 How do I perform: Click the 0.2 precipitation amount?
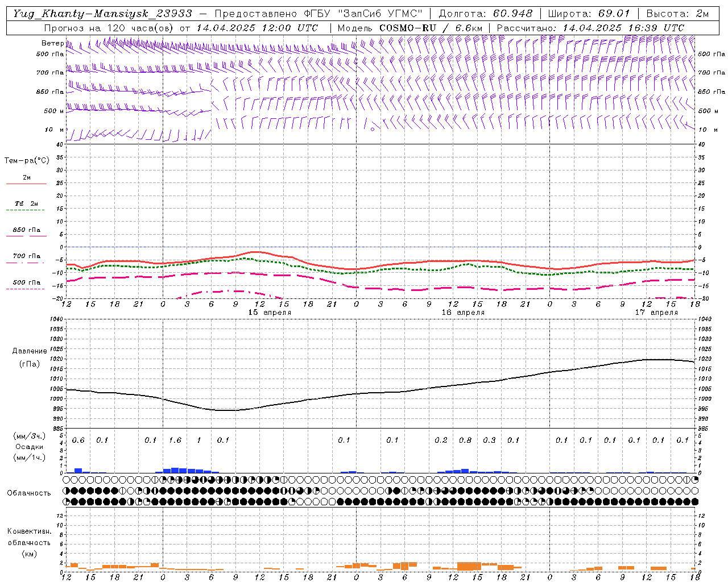pos(441,440)
